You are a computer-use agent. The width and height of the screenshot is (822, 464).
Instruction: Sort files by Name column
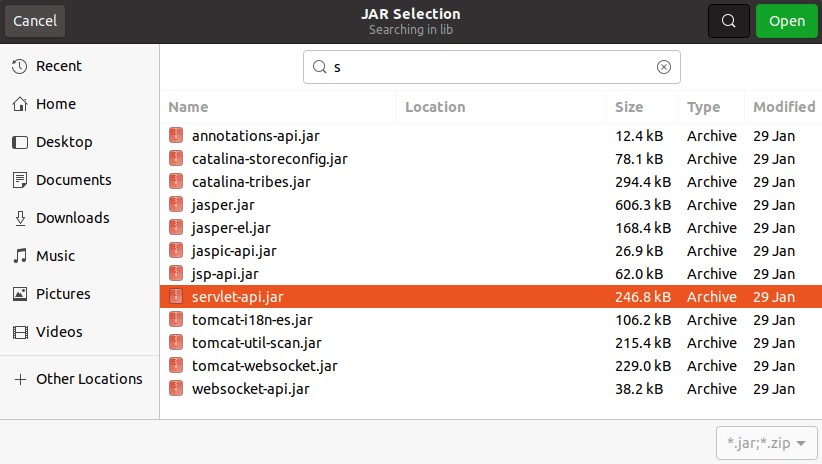tap(188, 107)
